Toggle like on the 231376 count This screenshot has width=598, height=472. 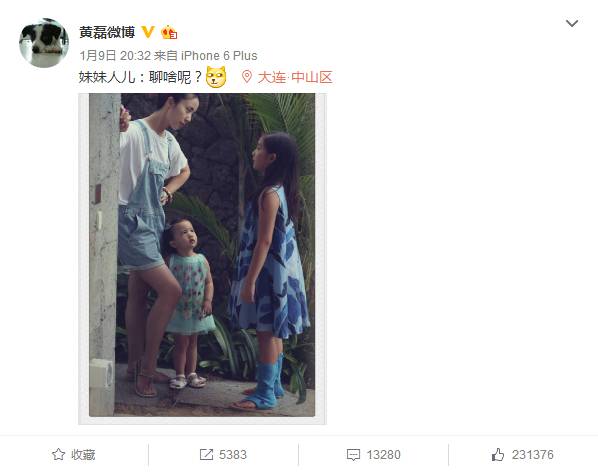(x=522, y=454)
